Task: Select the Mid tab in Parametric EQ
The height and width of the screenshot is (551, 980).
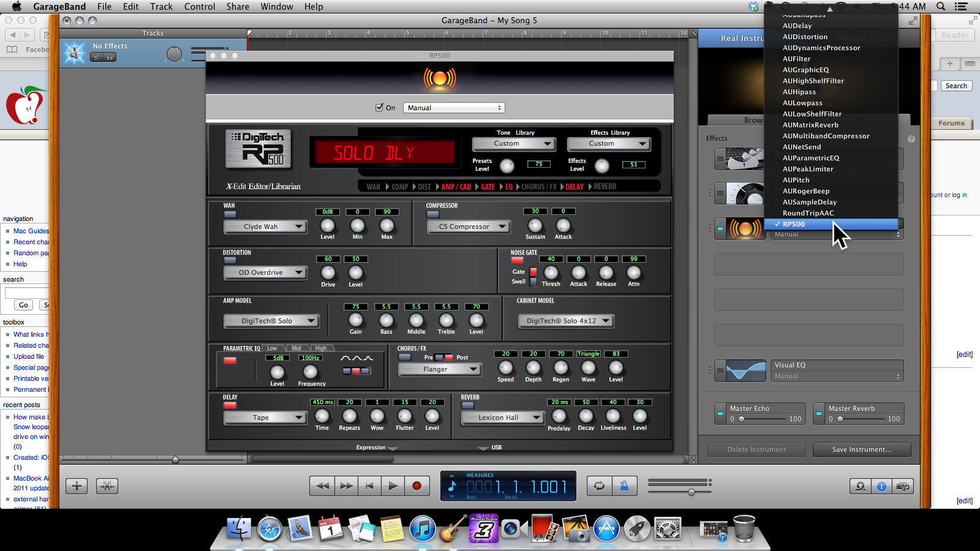Action: click(296, 348)
